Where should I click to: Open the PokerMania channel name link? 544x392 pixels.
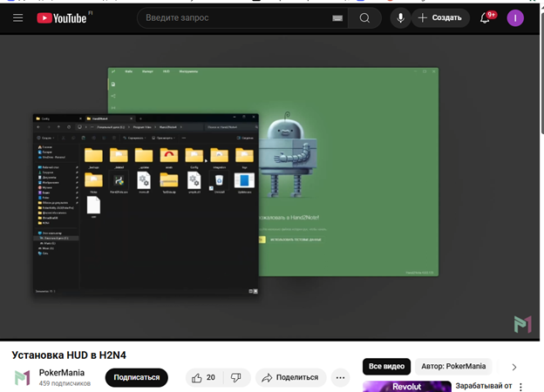(x=62, y=373)
